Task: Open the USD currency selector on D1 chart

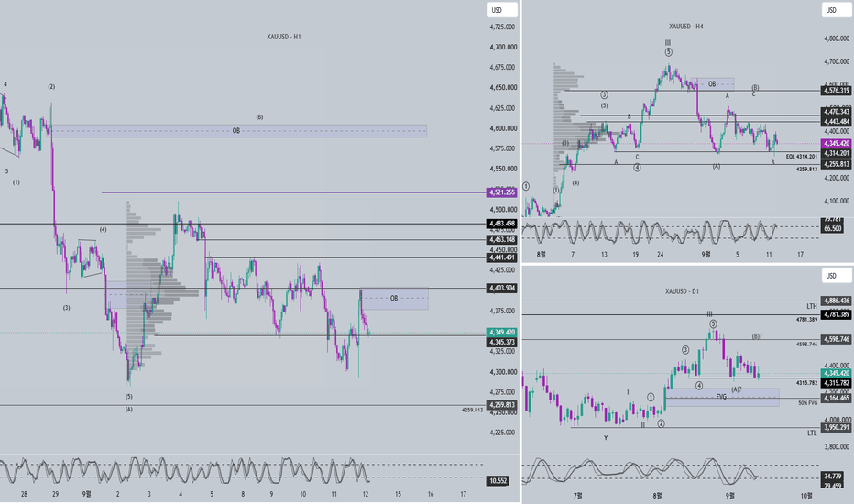Action: [836, 275]
